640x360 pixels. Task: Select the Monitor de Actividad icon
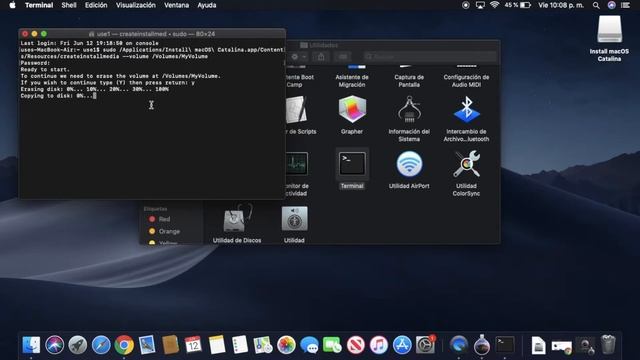[x=297, y=173]
